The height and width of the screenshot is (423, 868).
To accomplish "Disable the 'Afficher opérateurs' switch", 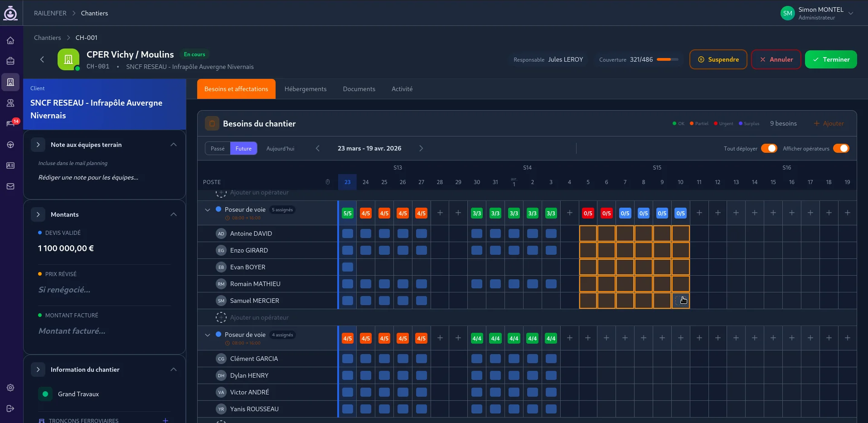I will click(x=841, y=149).
